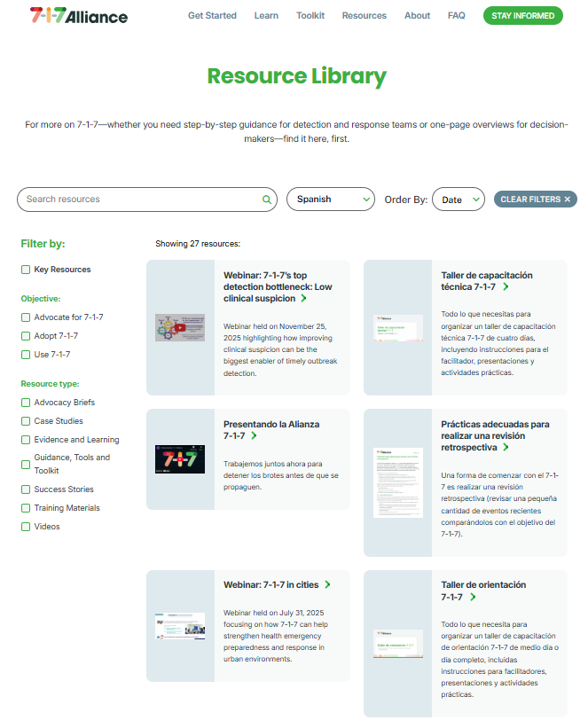
Task: Click the arrow next to low clinical suspicion webinar
Action: [303, 299]
